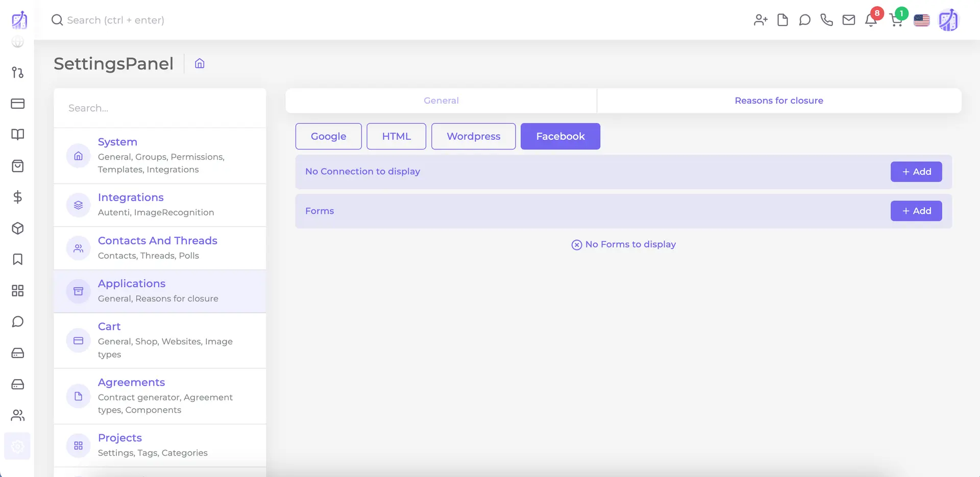
Task: Add a contact via person-plus icon
Action: pyautogui.click(x=761, y=20)
